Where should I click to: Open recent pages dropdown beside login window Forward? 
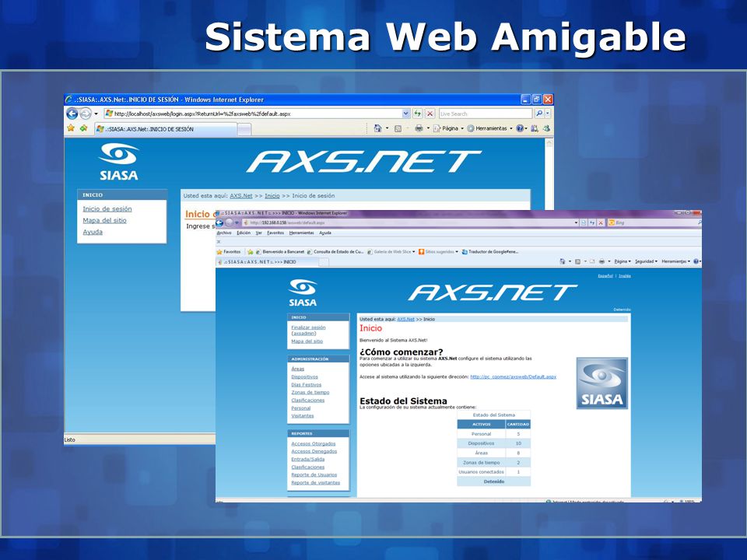[96, 114]
